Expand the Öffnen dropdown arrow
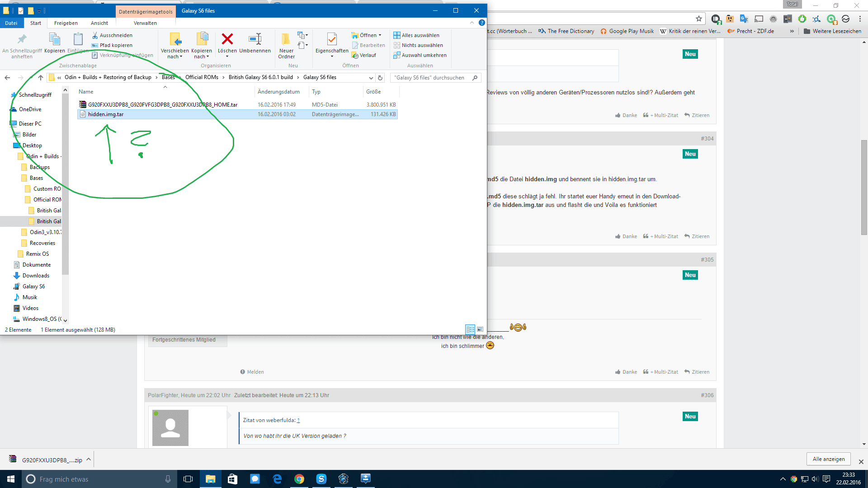The height and width of the screenshot is (488, 868). pos(380,35)
